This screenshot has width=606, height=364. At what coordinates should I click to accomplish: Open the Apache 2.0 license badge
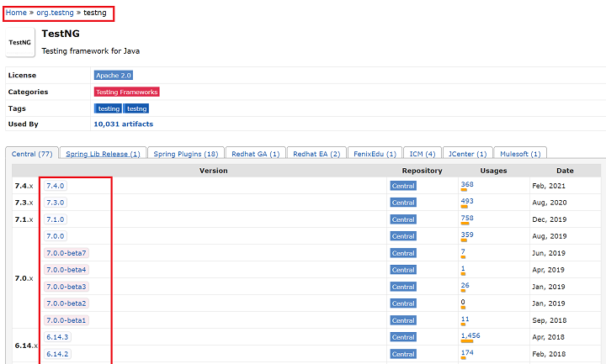coord(114,76)
